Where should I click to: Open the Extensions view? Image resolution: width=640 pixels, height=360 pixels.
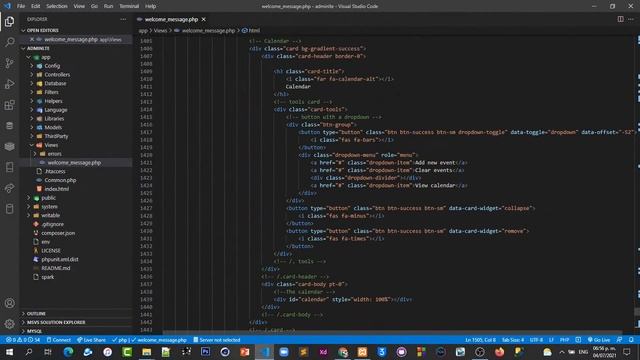9,105
